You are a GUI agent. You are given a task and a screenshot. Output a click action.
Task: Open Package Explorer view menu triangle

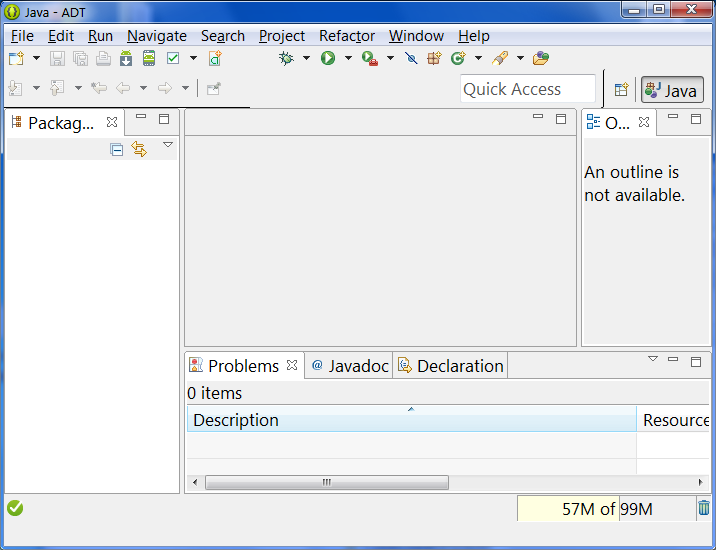click(x=168, y=145)
